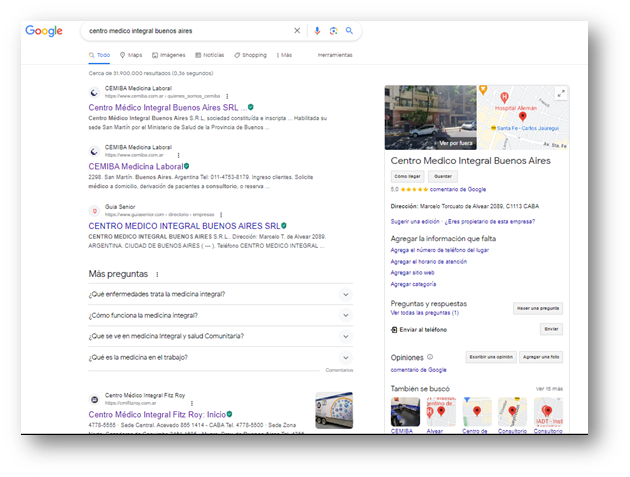Click Agregar categoría link
630x477 pixels.
tap(413, 284)
